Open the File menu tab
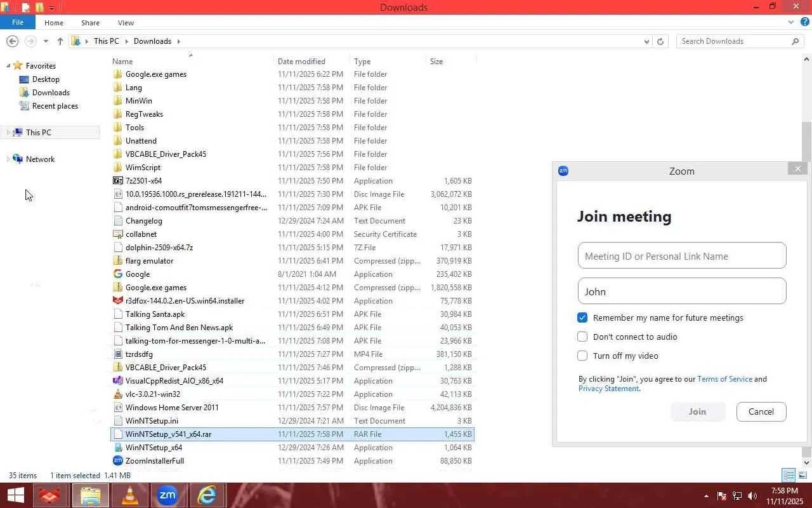 (x=18, y=22)
